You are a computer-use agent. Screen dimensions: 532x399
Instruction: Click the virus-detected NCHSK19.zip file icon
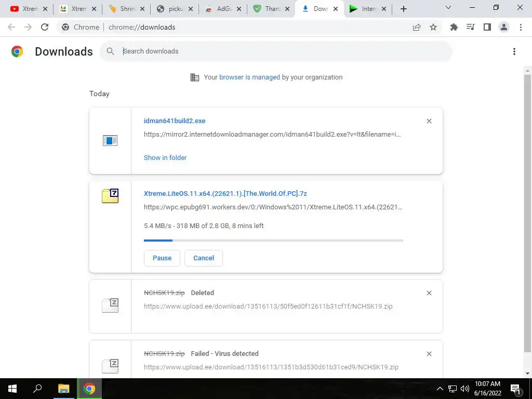click(x=110, y=366)
